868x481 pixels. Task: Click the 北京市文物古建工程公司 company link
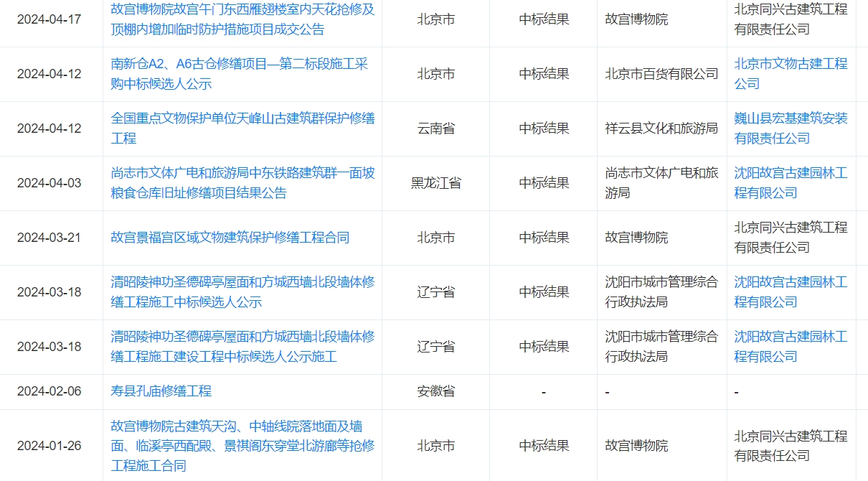click(791, 74)
